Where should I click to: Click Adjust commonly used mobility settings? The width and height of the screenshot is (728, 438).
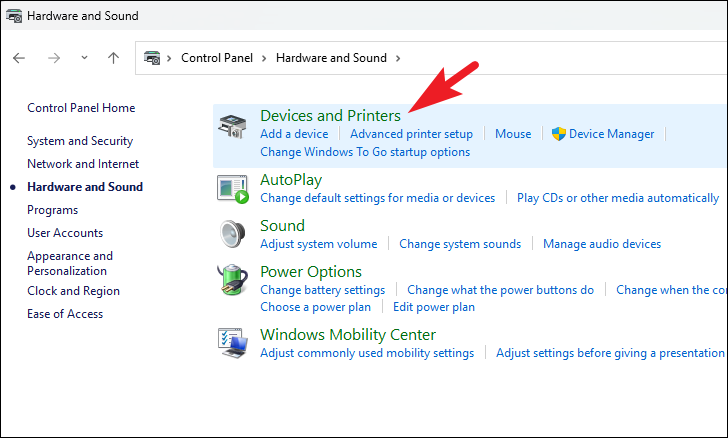click(367, 353)
